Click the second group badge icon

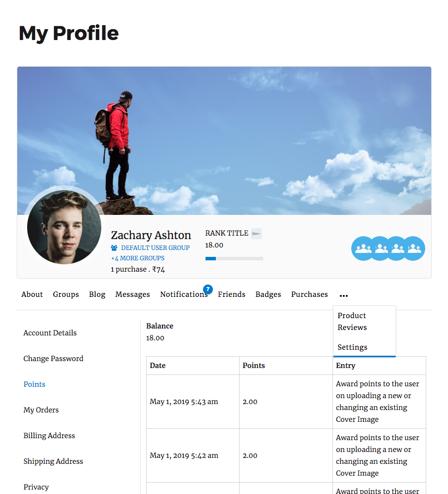tap(381, 248)
